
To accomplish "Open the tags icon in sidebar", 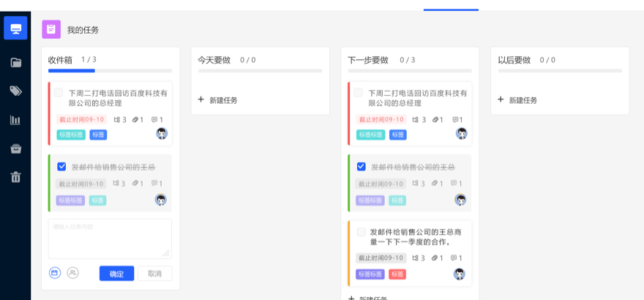I will (15, 91).
